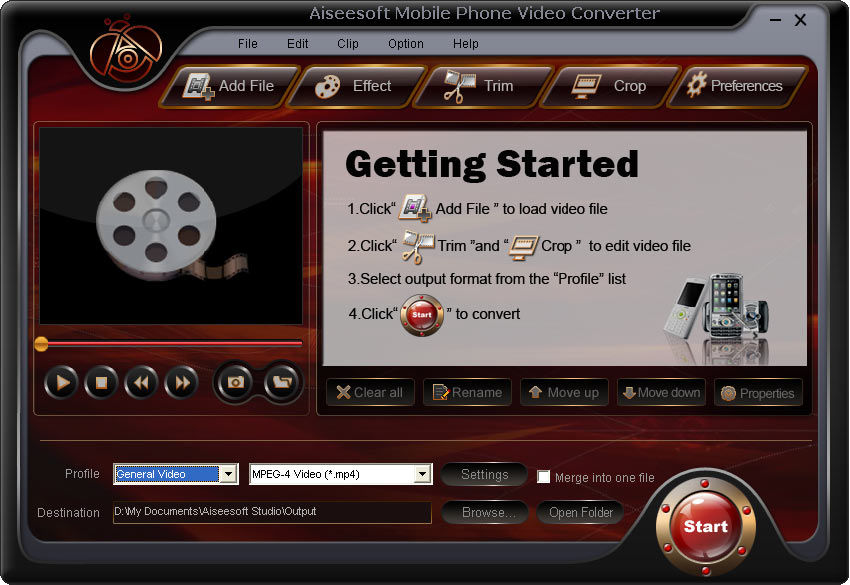Click the scissors Trim icon in Getting Started
The image size is (850, 585).
[x=417, y=247]
